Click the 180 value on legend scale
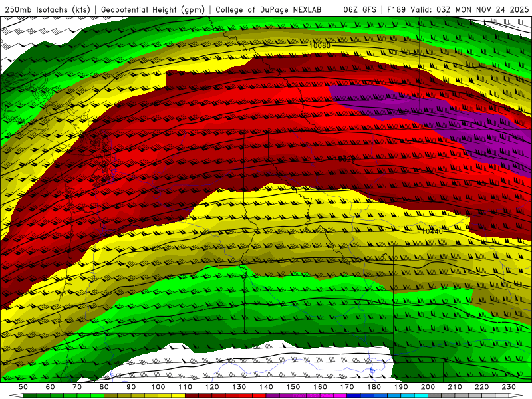This screenshot has width=532, height=399. [x=374, y=387]
